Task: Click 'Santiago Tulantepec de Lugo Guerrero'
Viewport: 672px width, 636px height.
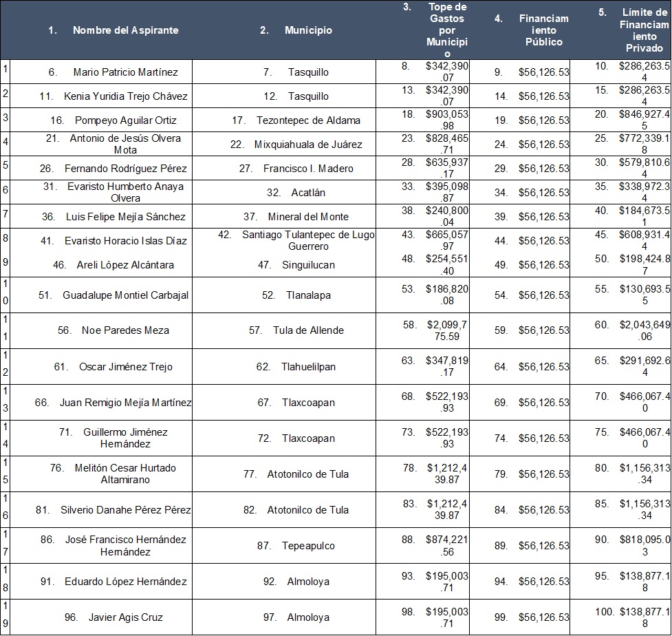Action: coord(308,241)
